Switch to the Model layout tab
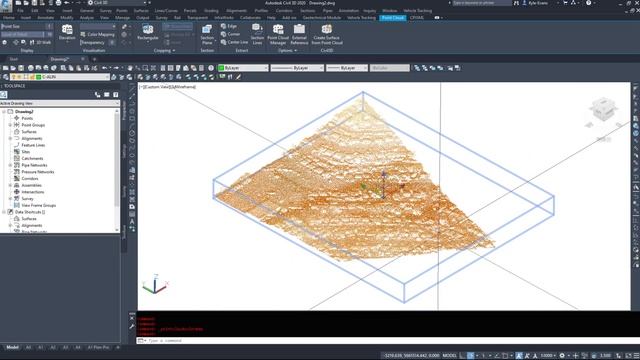 pyautogui.click(x=12, y=347)
